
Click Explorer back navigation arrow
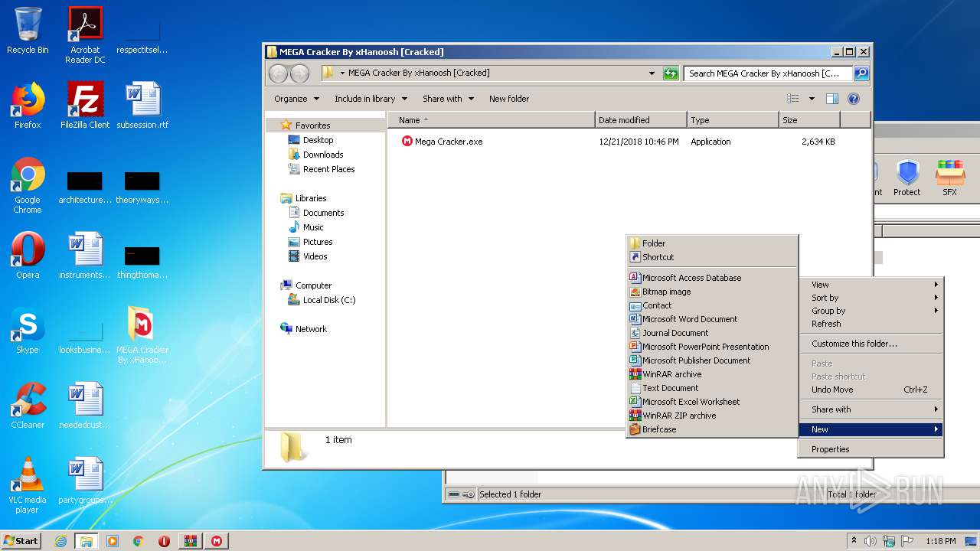pos(278,73)
